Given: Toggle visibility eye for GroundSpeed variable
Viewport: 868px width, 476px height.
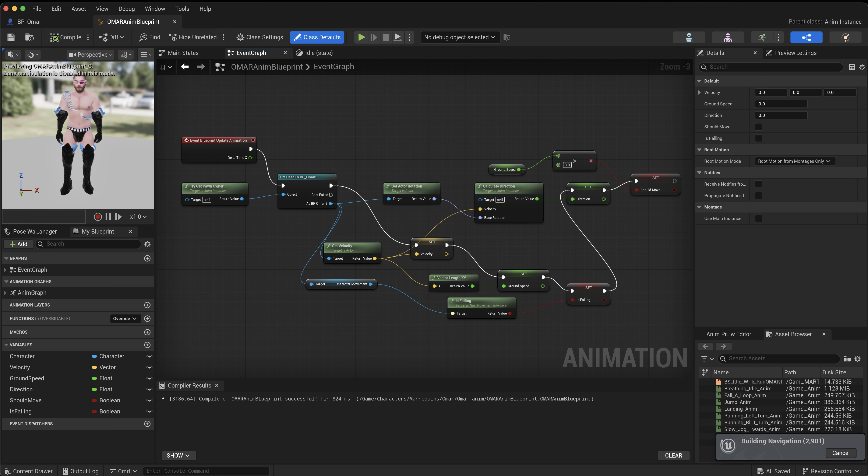Looking at the screenshot, I should click(x=149, y=378).
